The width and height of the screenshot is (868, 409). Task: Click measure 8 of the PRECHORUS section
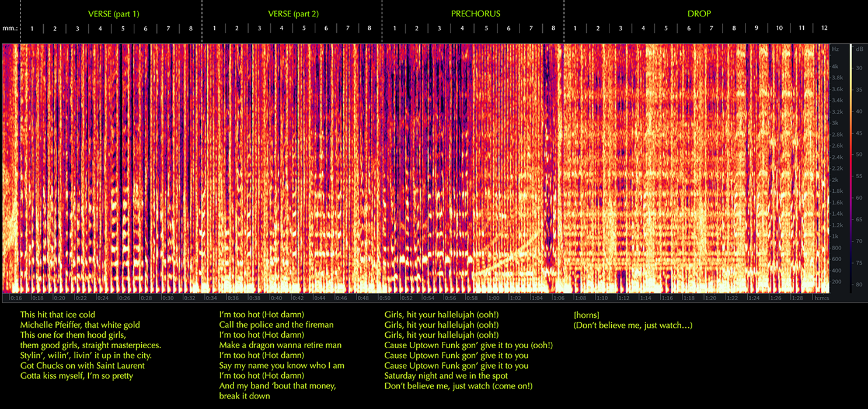(553, 29)
